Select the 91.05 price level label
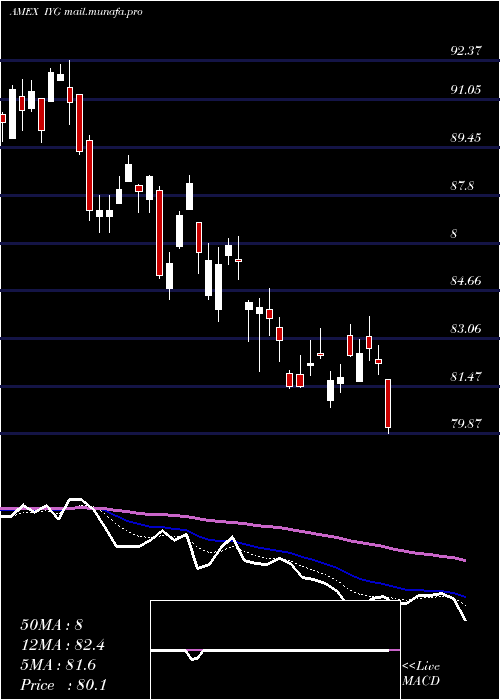This screenshot has width=500, height=700. [466, 90]
